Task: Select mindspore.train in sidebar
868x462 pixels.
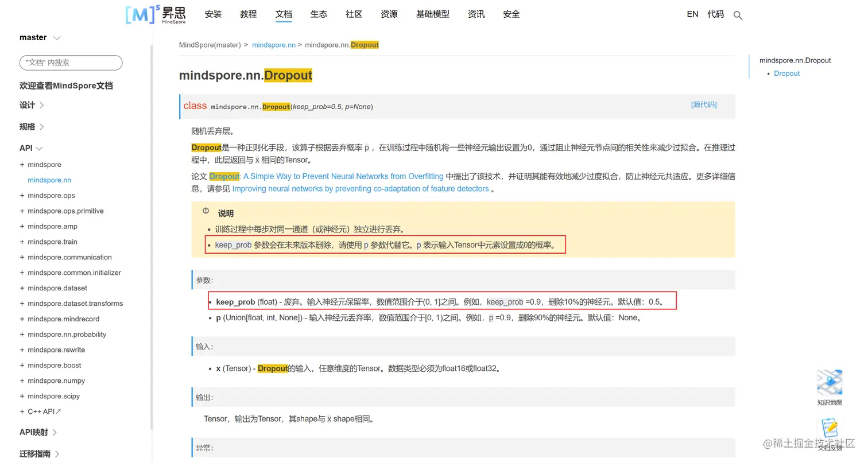Action: coord(52,242)
